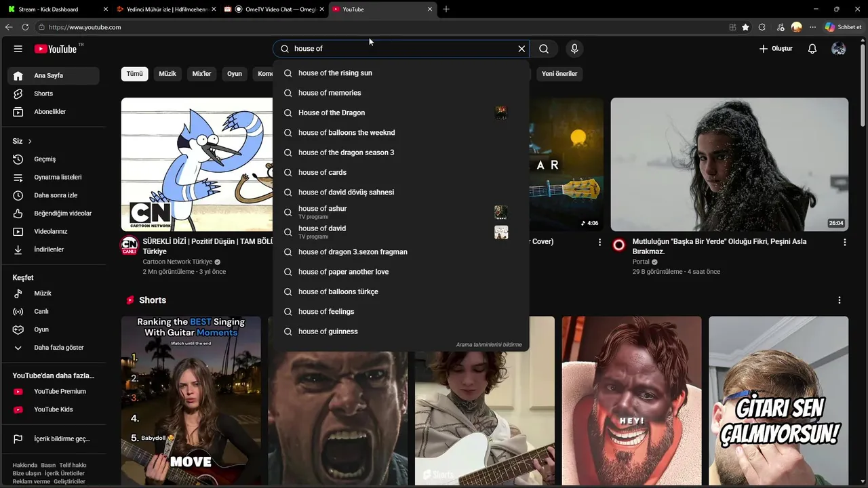
Task: Choose suggestion house of paper another love
Action: pos(401,272)
